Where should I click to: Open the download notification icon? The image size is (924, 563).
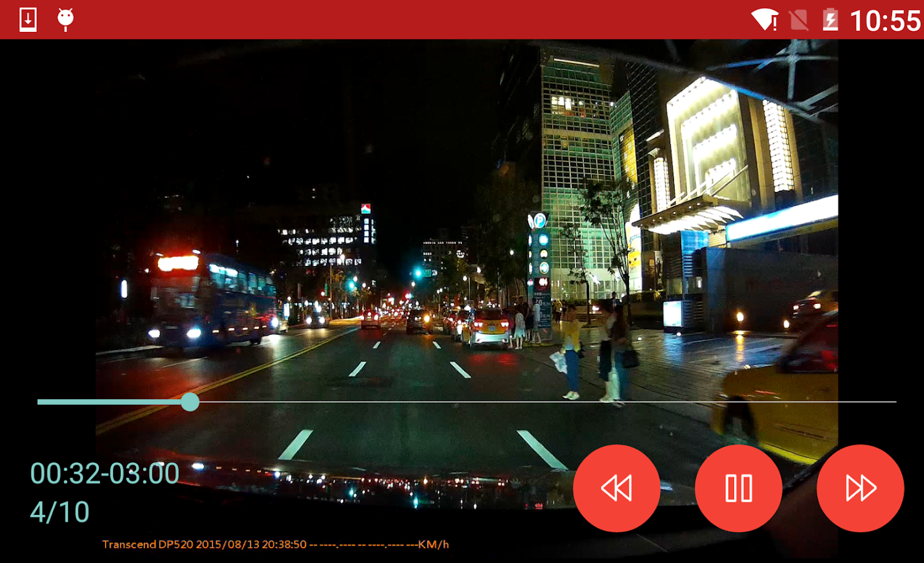click(28, 19)
